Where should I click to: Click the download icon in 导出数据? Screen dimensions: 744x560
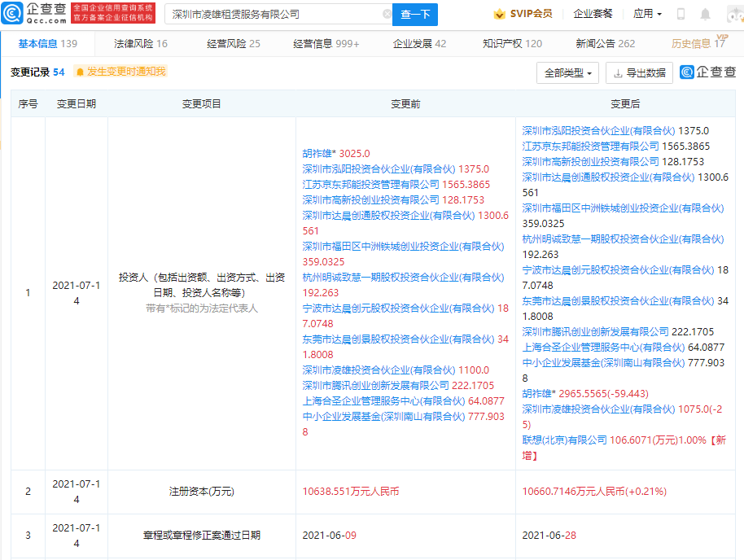click(618, 73)
